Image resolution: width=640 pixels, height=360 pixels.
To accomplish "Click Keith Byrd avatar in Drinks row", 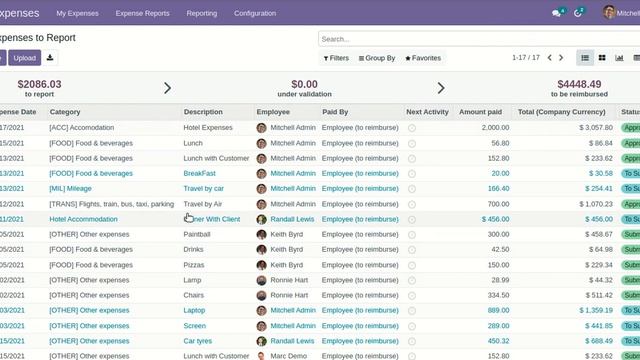I will 262,249.
